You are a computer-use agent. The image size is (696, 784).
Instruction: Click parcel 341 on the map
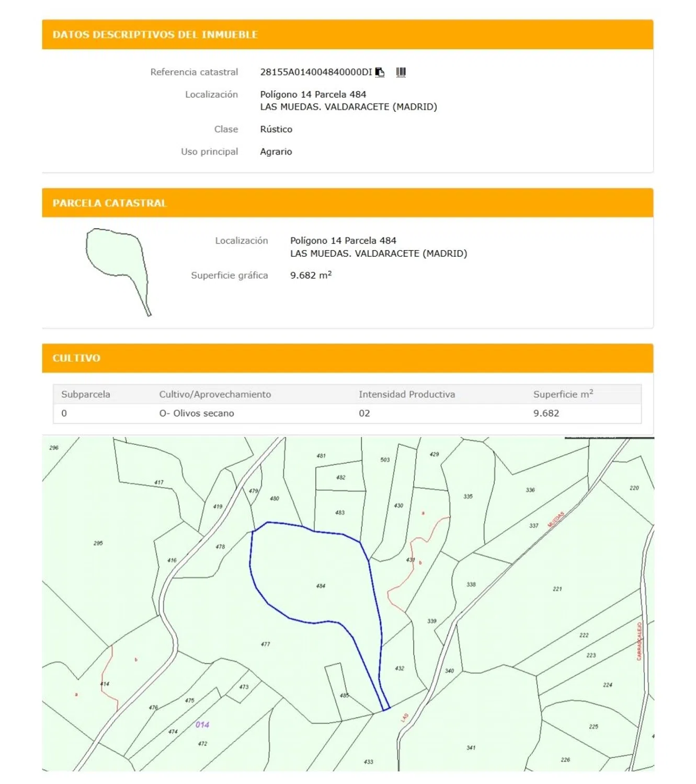pyautogui.click(x=471, y=748)
